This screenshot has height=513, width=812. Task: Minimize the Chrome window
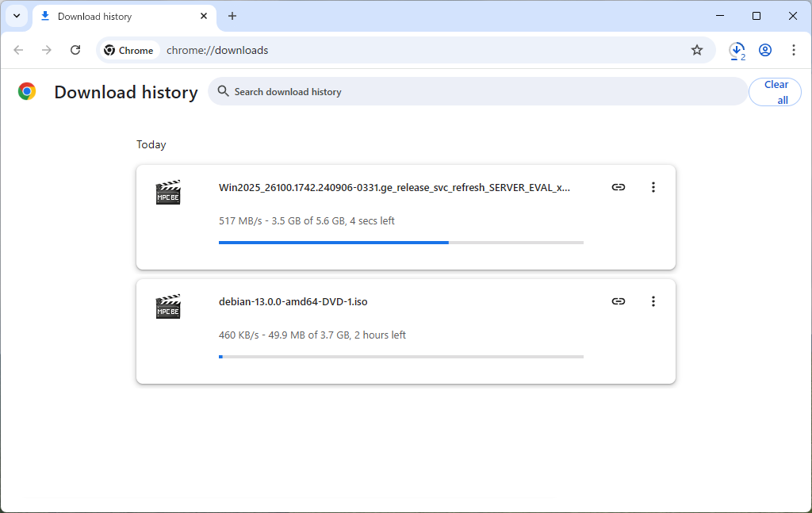[x=720, y=16]
